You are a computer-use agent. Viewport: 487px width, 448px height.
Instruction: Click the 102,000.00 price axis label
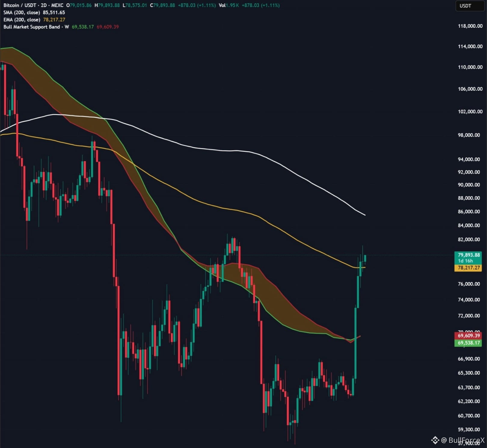point(470,112)
